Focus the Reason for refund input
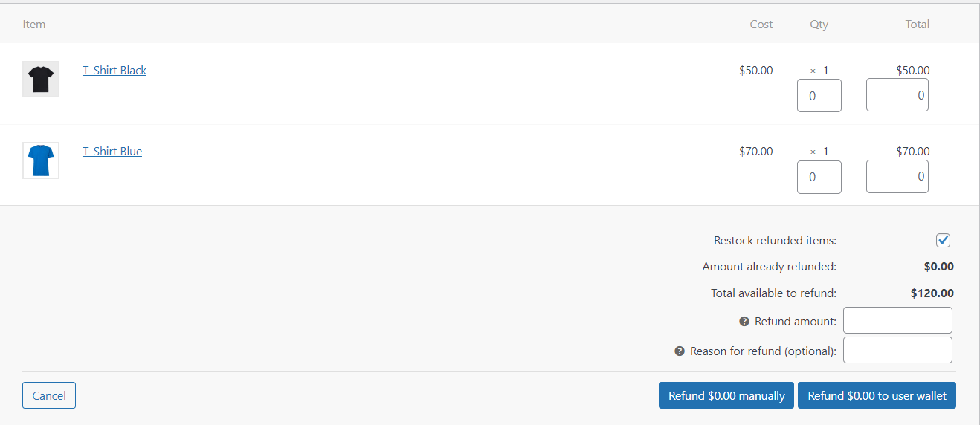Image resolution: width=980 pixels, height=425 pixels. [x=897, y=351]
